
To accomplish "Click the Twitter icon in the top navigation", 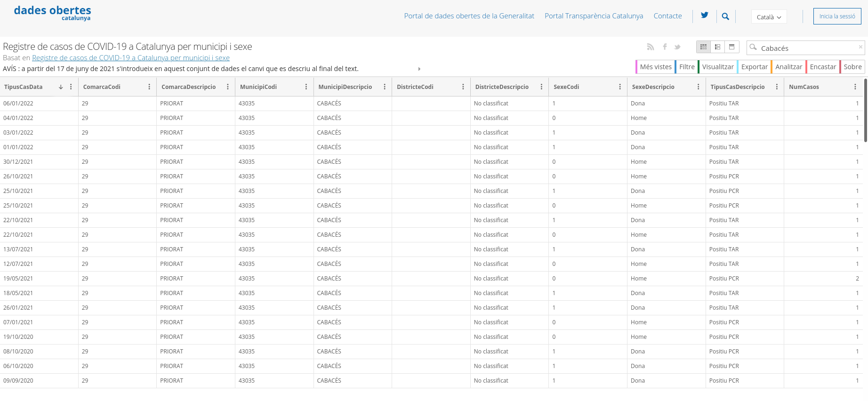I will point(704,16).
